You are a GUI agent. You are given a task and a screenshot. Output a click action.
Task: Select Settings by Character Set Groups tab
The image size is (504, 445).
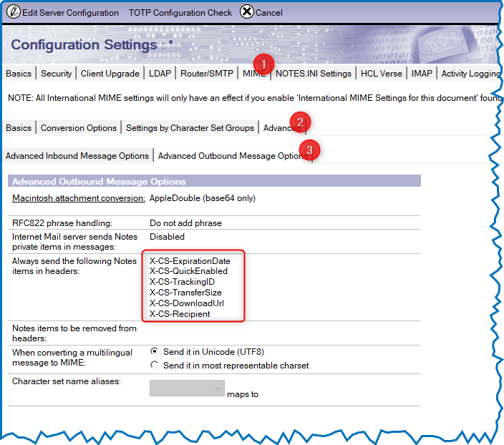click(190, 128)
